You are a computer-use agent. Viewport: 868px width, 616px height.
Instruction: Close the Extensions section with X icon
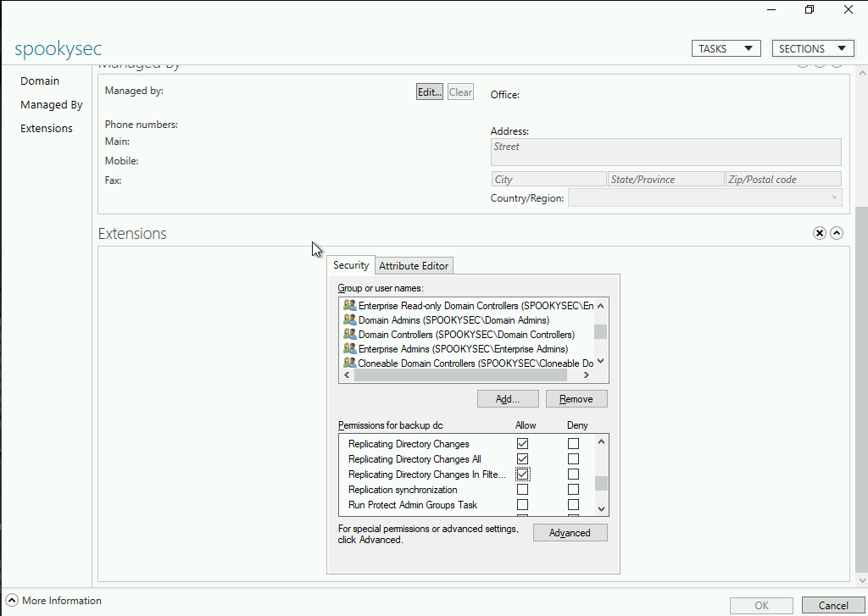pos(819,233)
